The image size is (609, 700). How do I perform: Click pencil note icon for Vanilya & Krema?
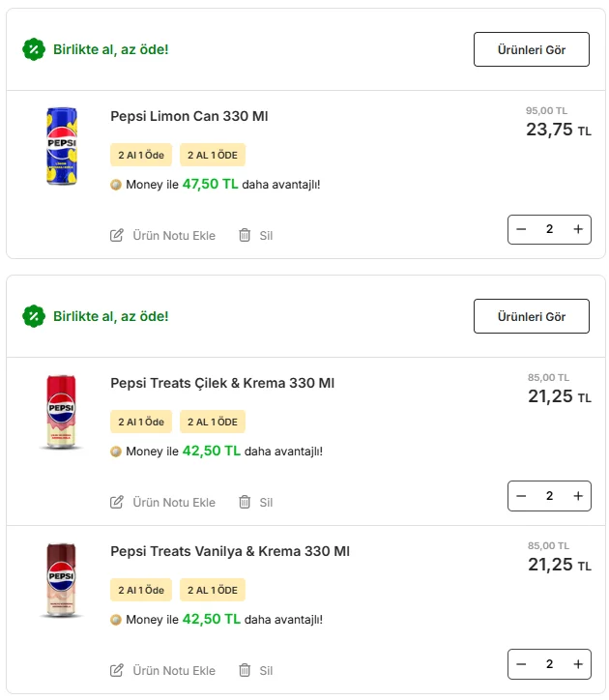pyautogui.click(x=117, y=670)
